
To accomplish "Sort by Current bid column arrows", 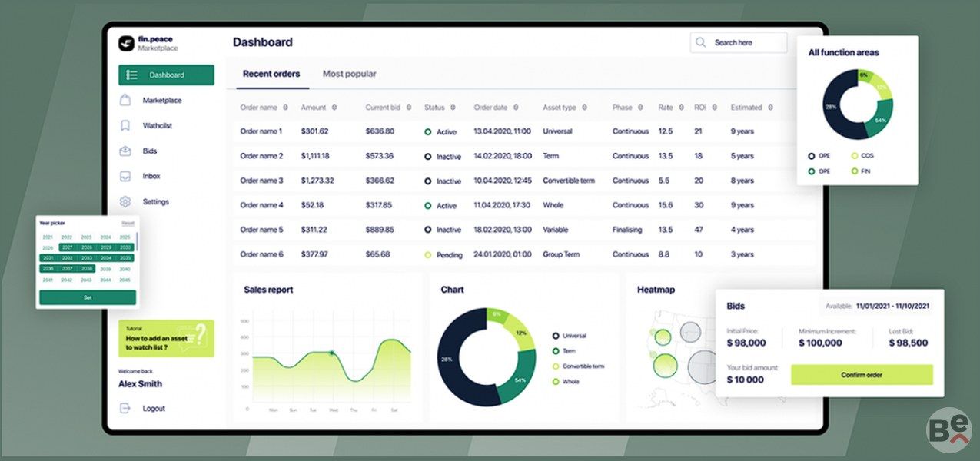I will tap(409, 108).
